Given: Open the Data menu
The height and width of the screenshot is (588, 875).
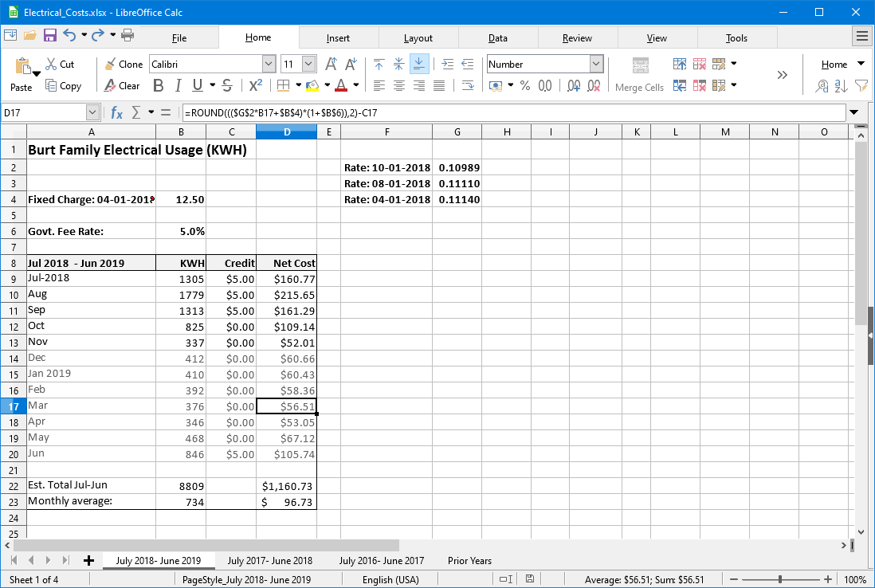Looking at the screenshot, I should pos(497,37).
